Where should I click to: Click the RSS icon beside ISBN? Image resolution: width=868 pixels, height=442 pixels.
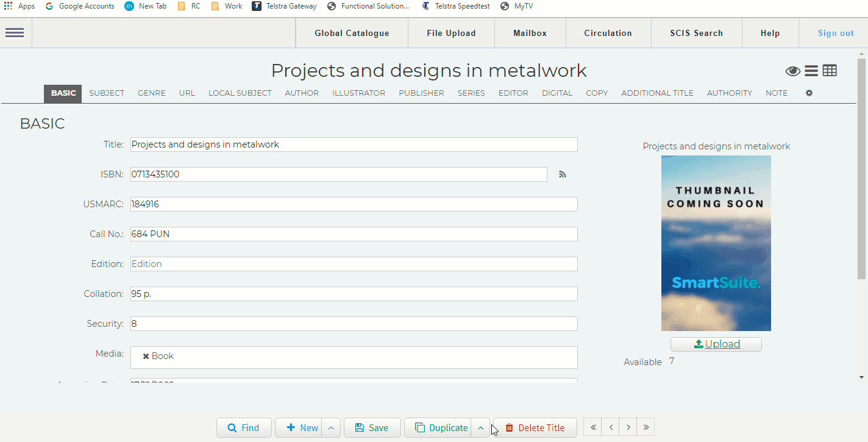click(563, 174)
